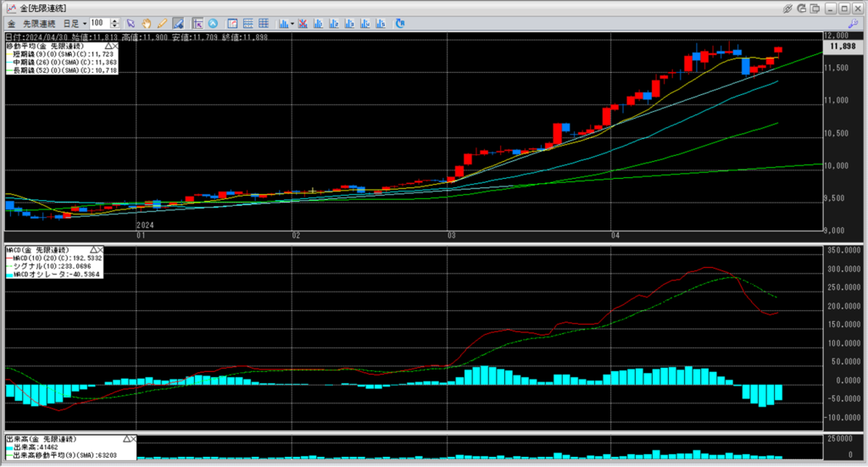Toggle the highlighted trend-line drawing tool
868x467 pixels.
pos(177,23)
